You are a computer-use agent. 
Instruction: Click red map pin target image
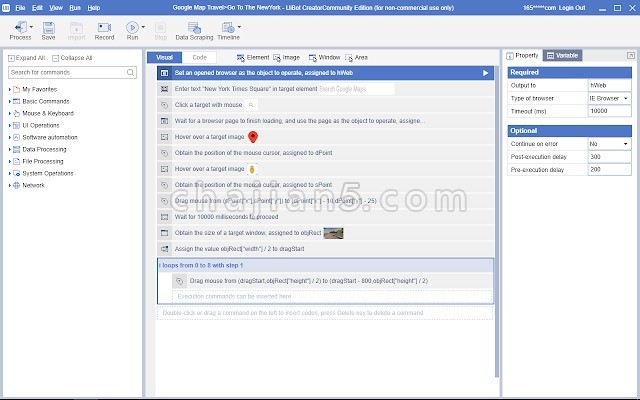point(253,137)
